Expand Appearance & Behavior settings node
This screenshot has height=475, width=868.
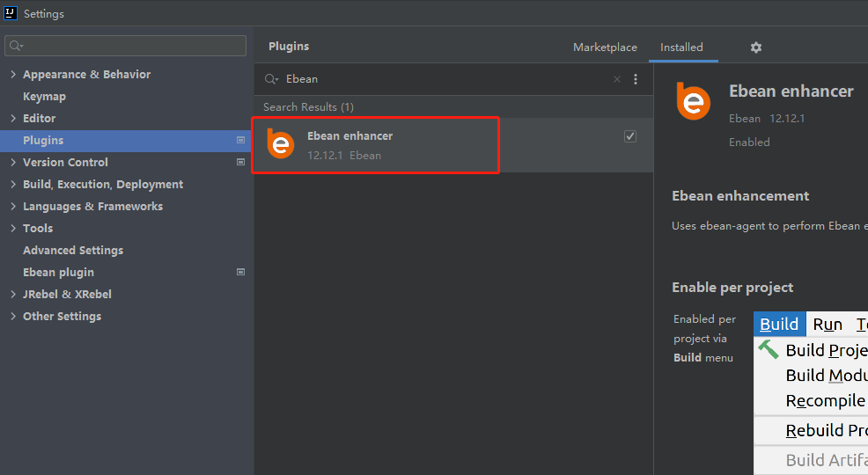13,74
